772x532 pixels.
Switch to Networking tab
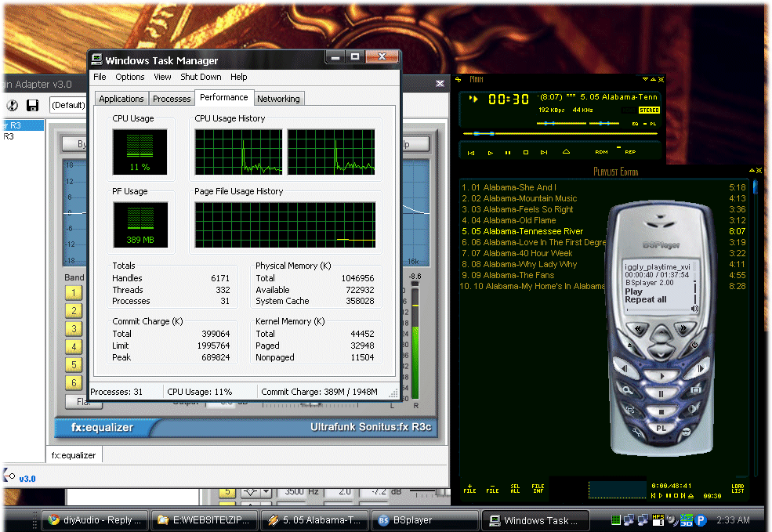(279, 99)
